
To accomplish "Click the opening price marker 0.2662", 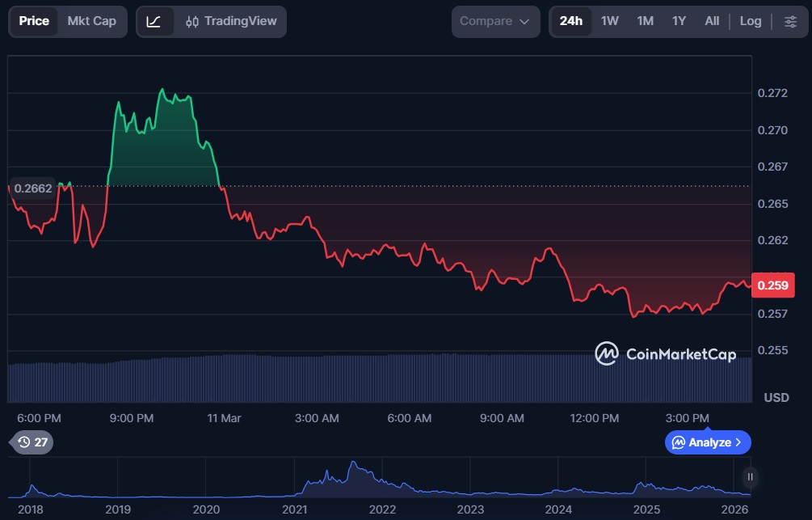I will [33, 188].
